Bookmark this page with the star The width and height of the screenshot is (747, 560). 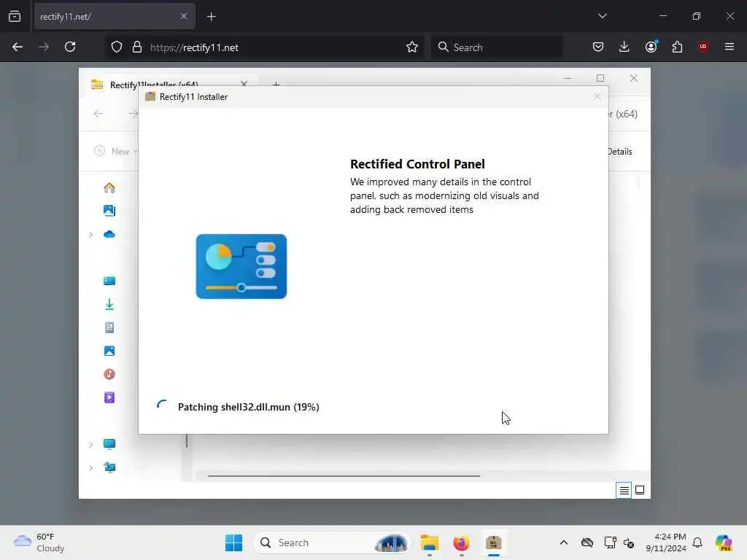point(412,47)
